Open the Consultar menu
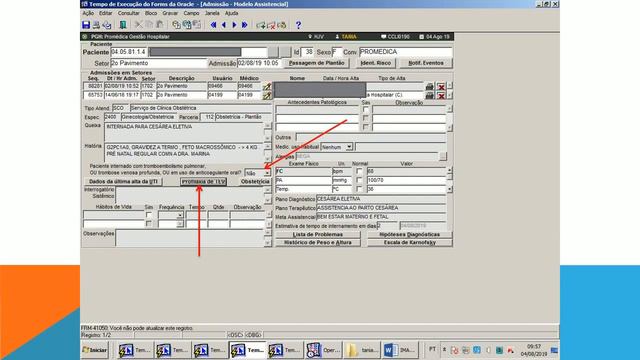This screenshot has width=640, height=360. click(129, 13)
